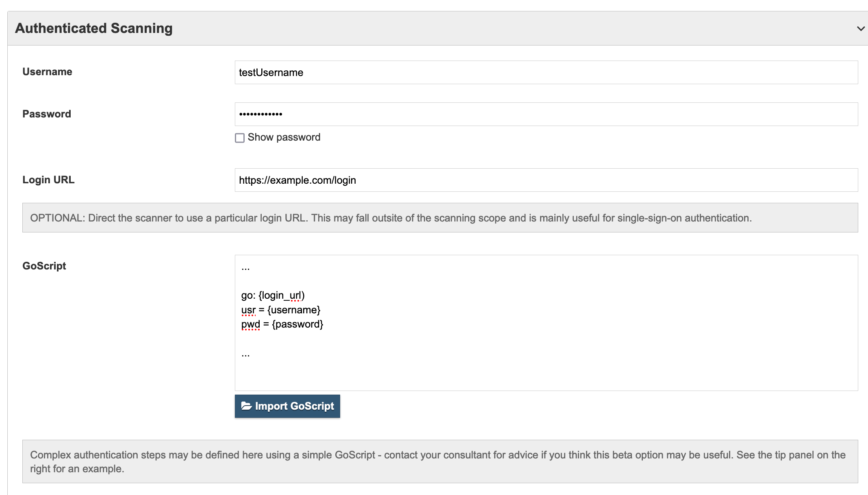Image resolution: width=868 pixels, height=495 pixels.
Task: Click the Authenticated Scanning header
Action: [x=93, y=28]
